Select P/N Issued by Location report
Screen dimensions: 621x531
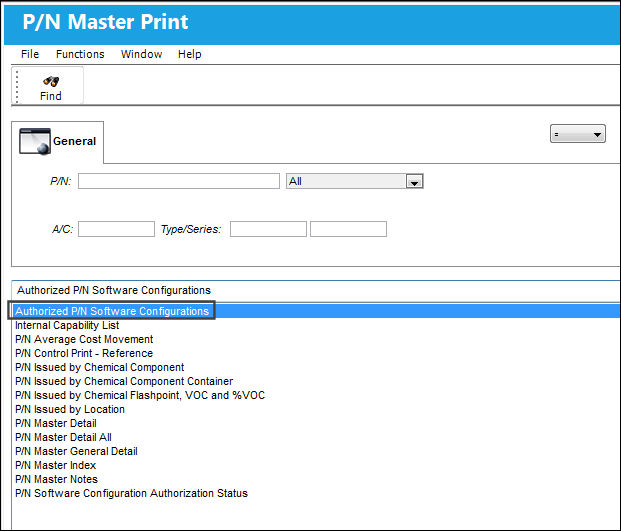70,409
